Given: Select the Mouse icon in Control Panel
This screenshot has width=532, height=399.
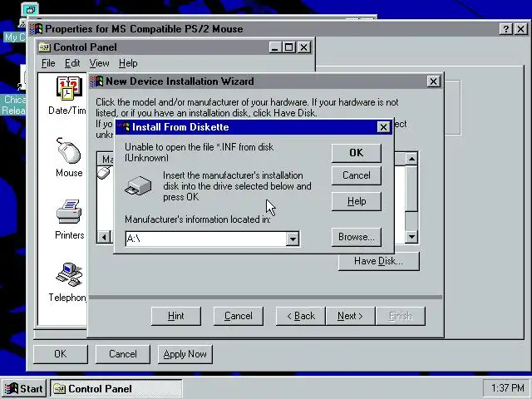Looking at the screenshot, I should tap(69, 151).
